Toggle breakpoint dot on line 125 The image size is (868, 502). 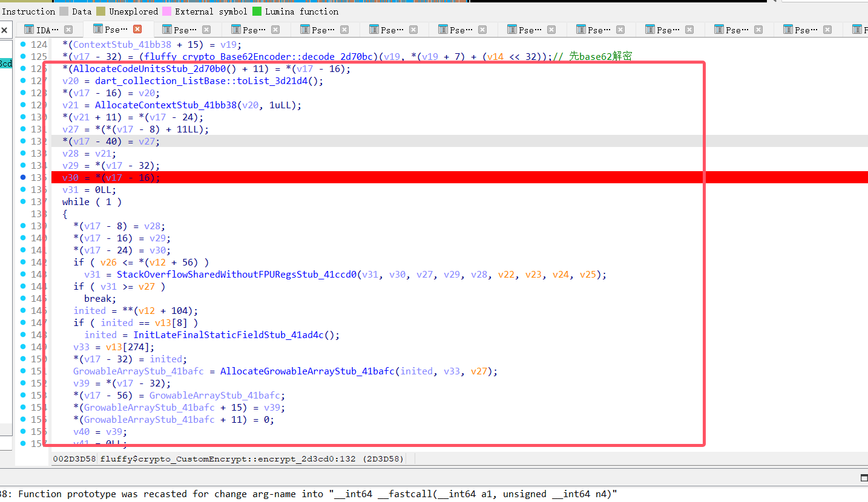tap(23, 56)
